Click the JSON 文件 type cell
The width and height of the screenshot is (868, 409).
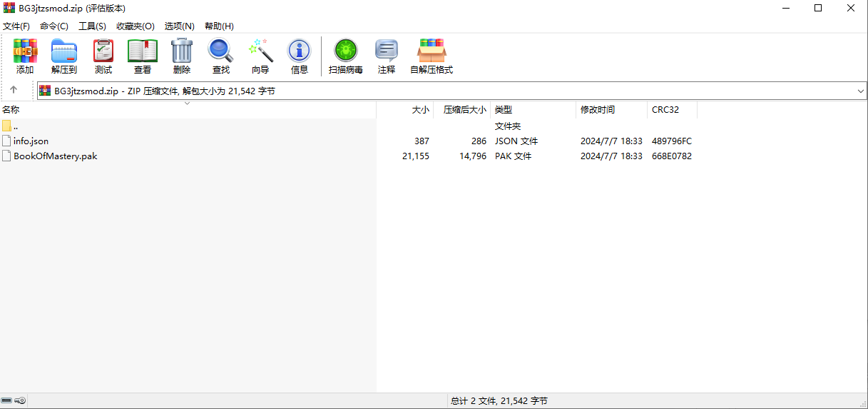516,141
